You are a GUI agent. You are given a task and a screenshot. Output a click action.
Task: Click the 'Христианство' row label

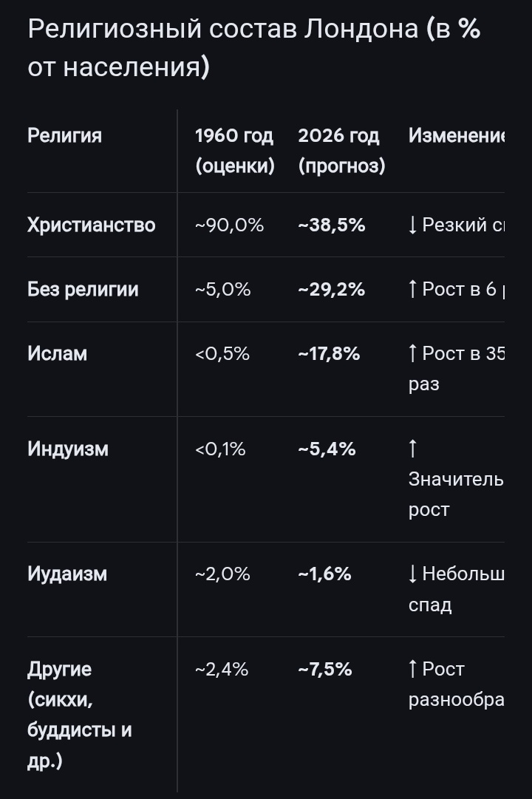coord(91,225)
